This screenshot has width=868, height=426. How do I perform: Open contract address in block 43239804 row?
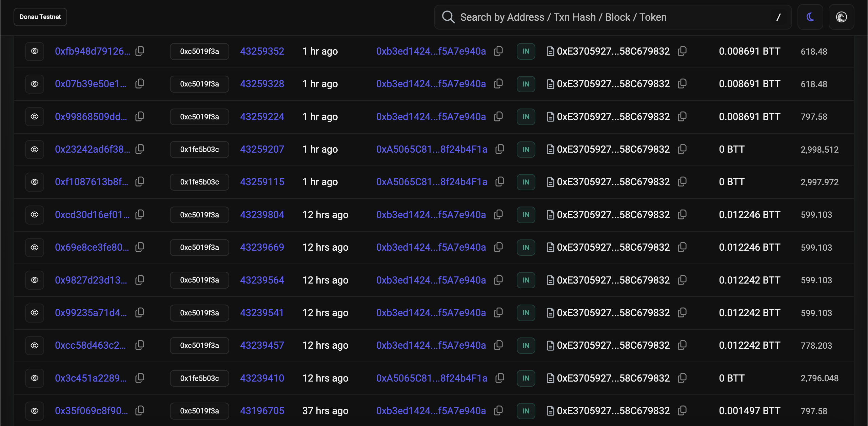[613, 215]
